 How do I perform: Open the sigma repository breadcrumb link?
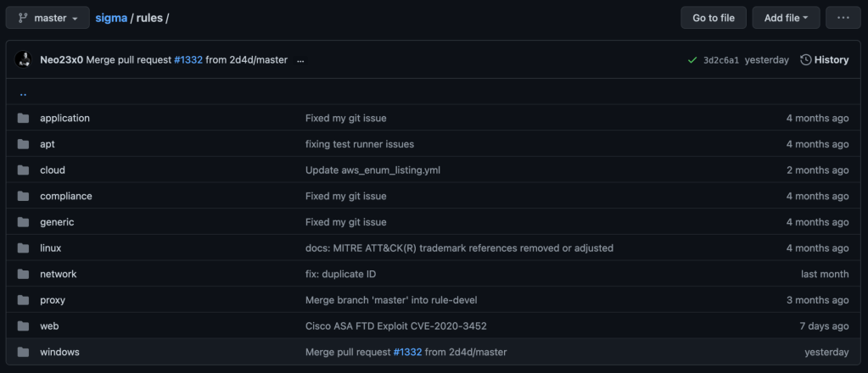click(110, 18)
